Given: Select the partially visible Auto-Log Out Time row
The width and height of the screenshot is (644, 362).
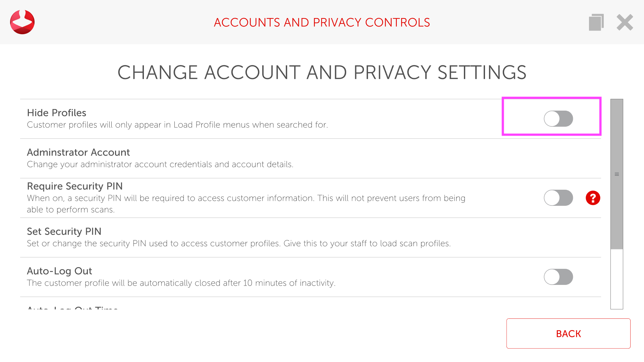Looking at the screenshot, I should tap(72, 306).
